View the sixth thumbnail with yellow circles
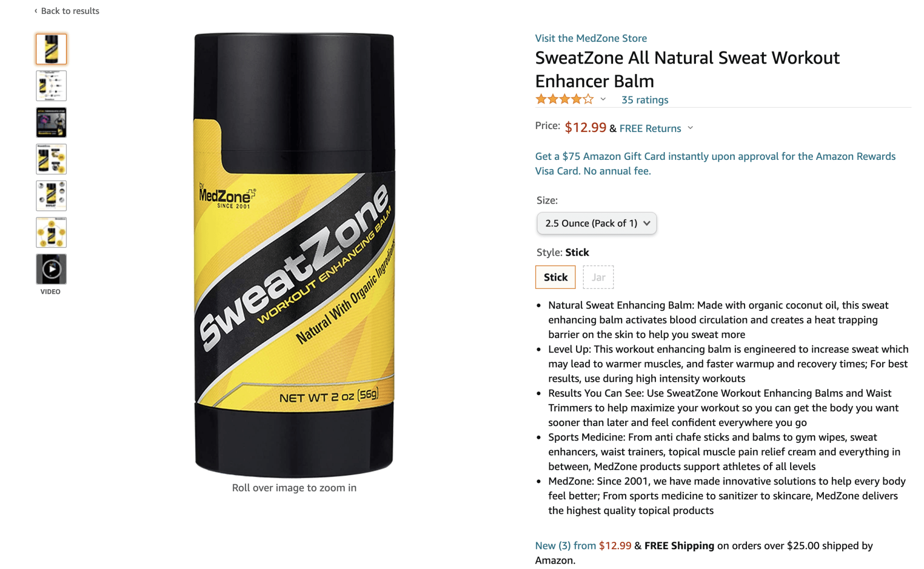 [51, 232]
